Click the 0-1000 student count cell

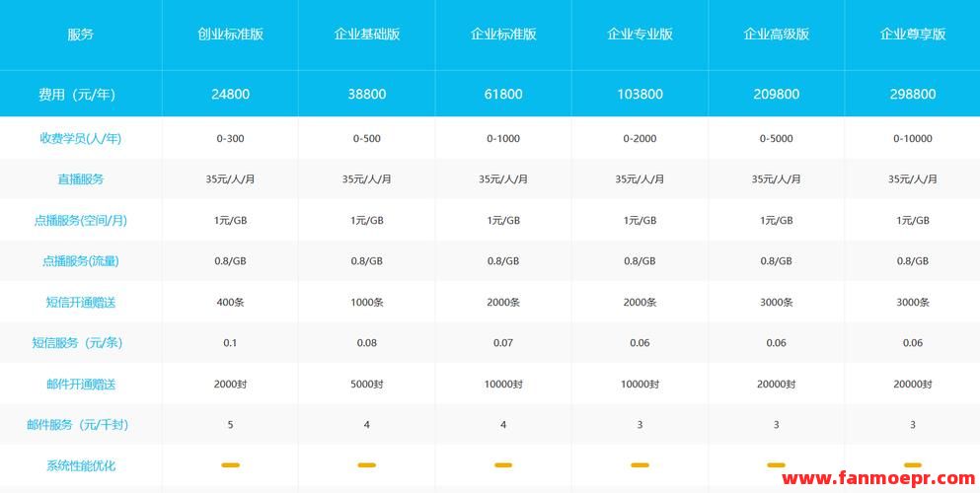pos(503,139)
